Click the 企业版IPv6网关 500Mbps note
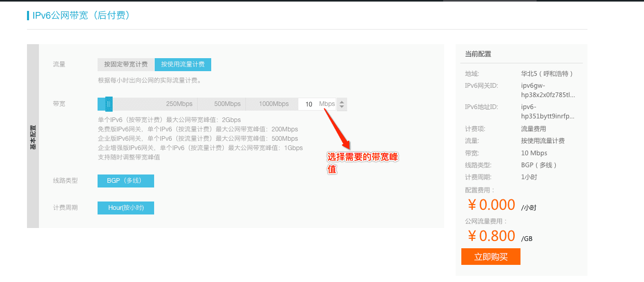Screen dimensions: 644x282 coord(198,139)
